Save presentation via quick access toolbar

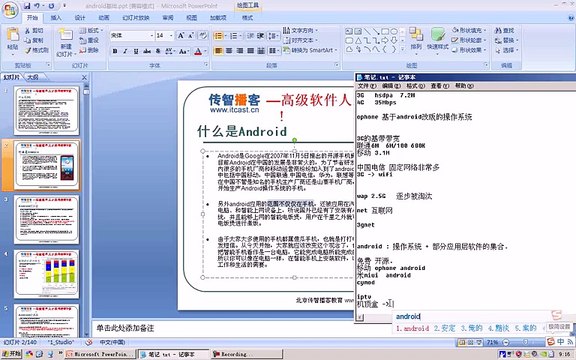[x=27, y=6]
